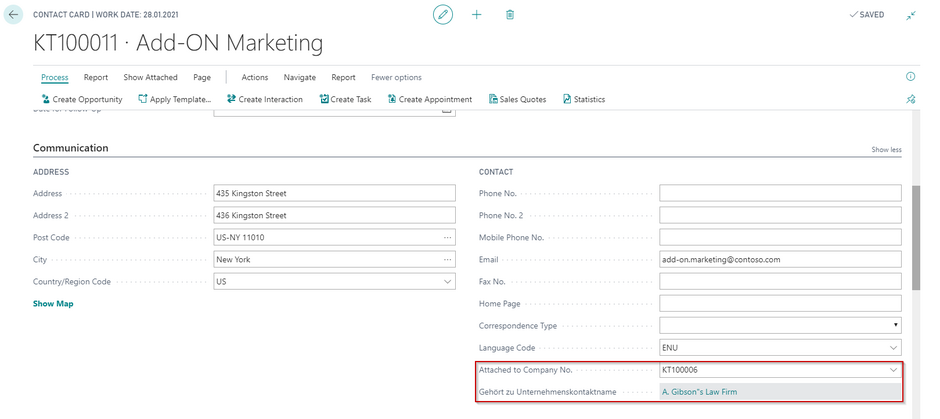Image resolution: width=940 pixels, height=419 pixels.
Task: Click the collapse page arrows icon
Action: coord(911,15)
